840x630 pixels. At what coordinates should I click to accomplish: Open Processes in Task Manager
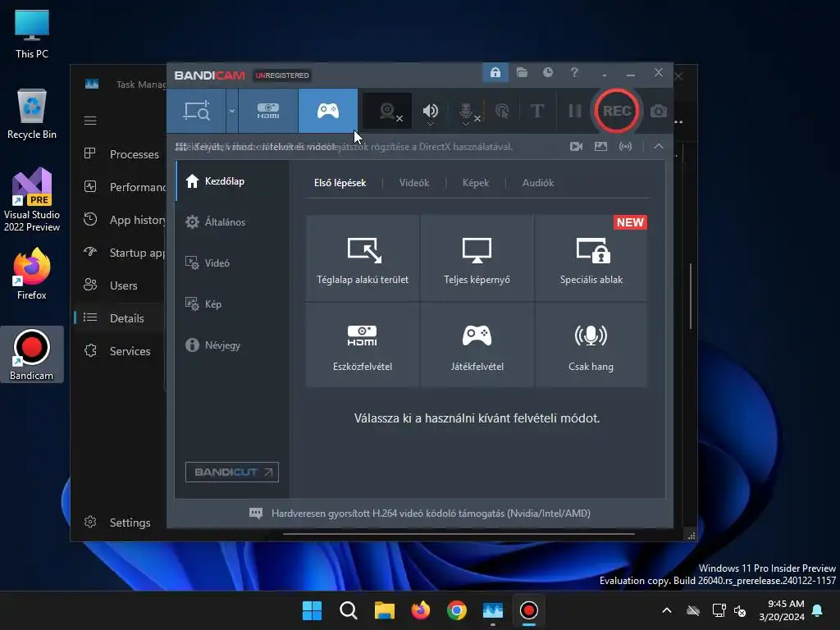tap(121, 154)
